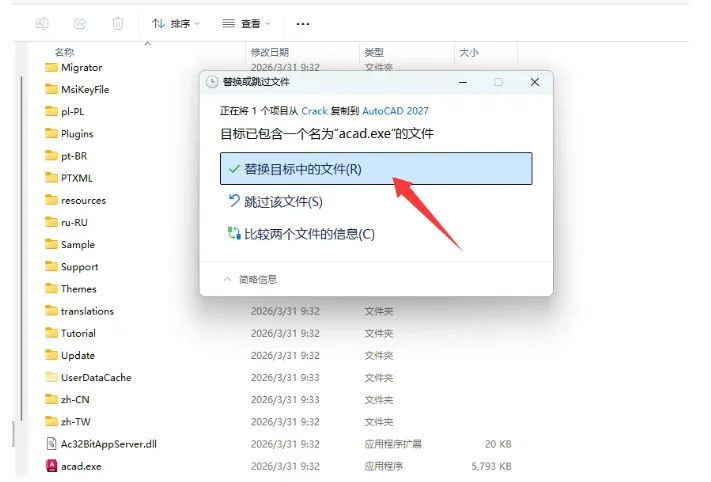Select the ru-RU folder icon
Image resolution: width=711 pixels, height=482 pixels.
[x=51, y=222]
